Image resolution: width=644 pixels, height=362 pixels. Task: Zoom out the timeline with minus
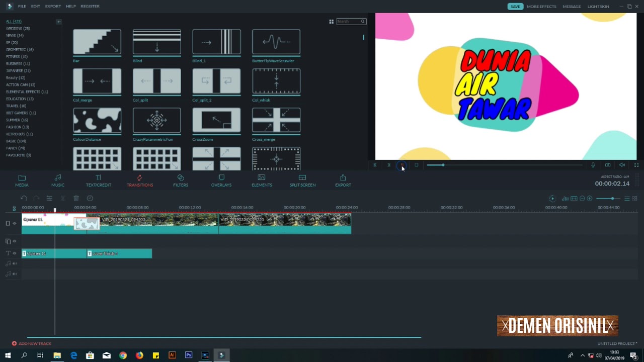582,199
